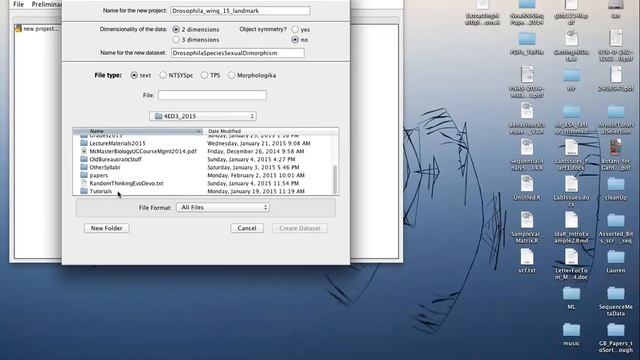Sort the list by Name column header
Screen dimensions: 640x360
coord(138,131)
